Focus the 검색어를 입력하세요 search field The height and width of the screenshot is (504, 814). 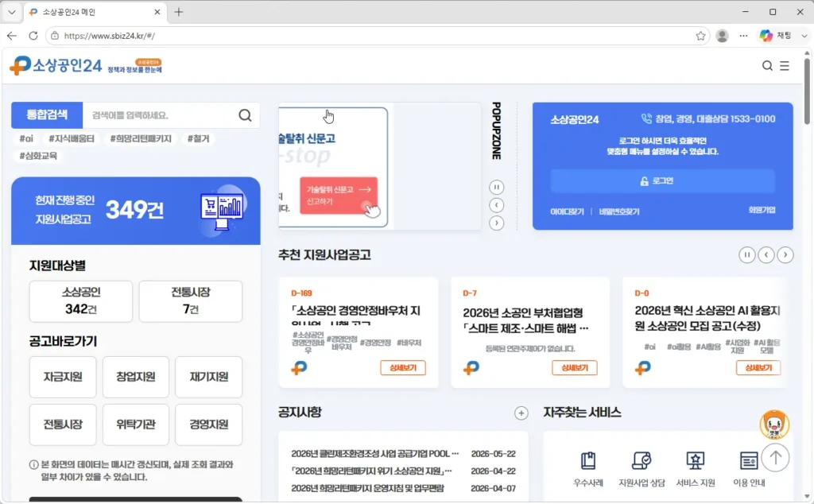click(160, 115)
